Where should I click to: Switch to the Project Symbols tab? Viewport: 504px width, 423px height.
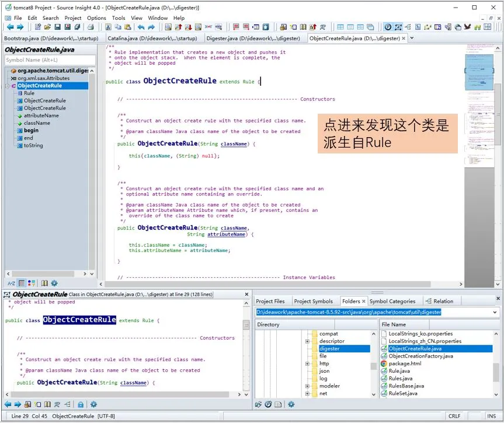pos(314,301)
